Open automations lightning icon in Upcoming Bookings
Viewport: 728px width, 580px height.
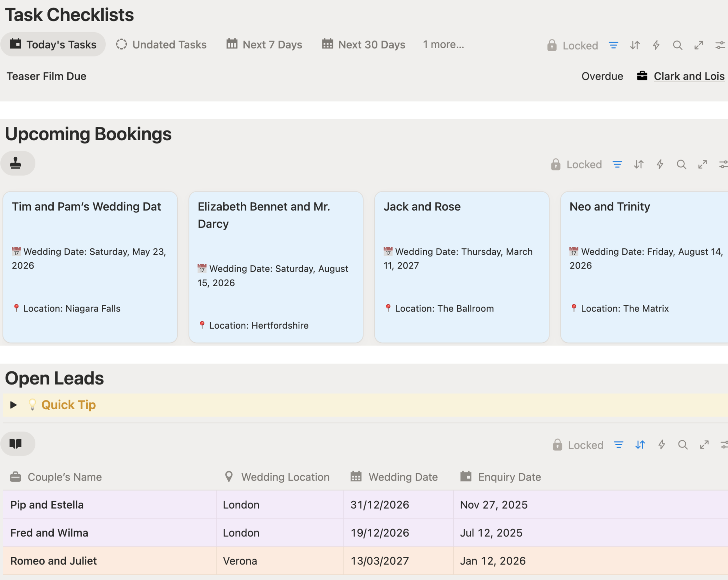pyautogui.click(x=660, y=164)
